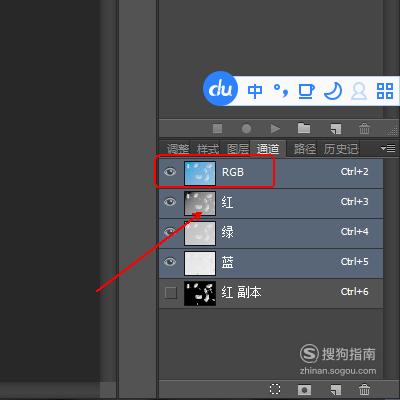
Task: Save selection as channel
Action: click(x=304, y=389)
